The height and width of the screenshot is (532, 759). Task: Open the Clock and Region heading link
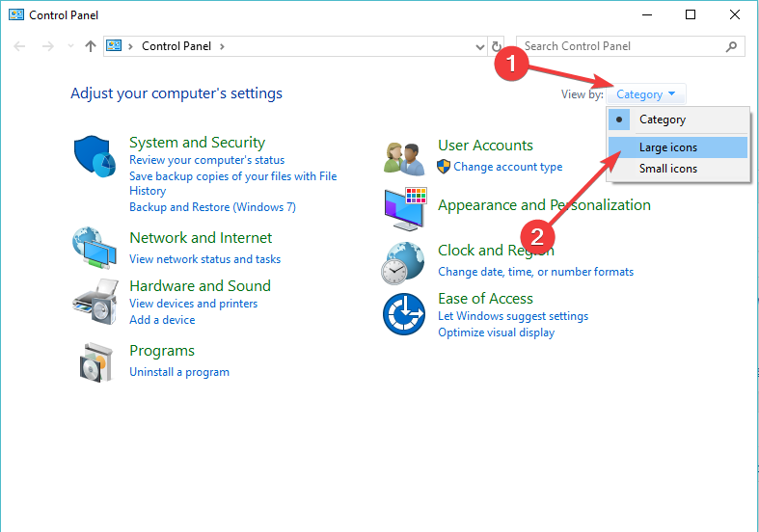click(496, 251)
